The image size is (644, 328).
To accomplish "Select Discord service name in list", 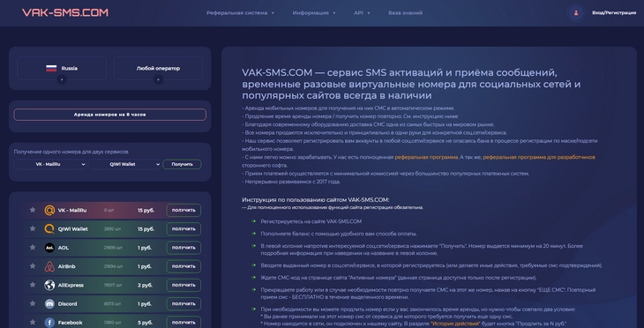I will (67, 304).
